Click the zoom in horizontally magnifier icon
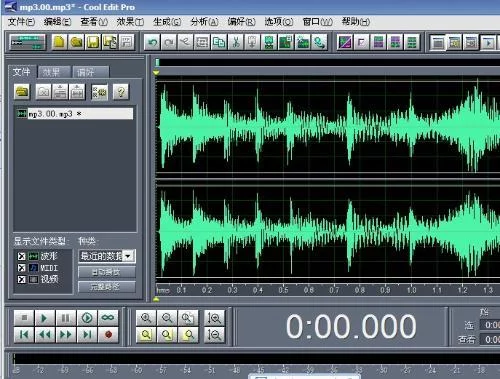The width and height of the screenshot is (500, 379). pyautogui.click(x=146, y=318)
